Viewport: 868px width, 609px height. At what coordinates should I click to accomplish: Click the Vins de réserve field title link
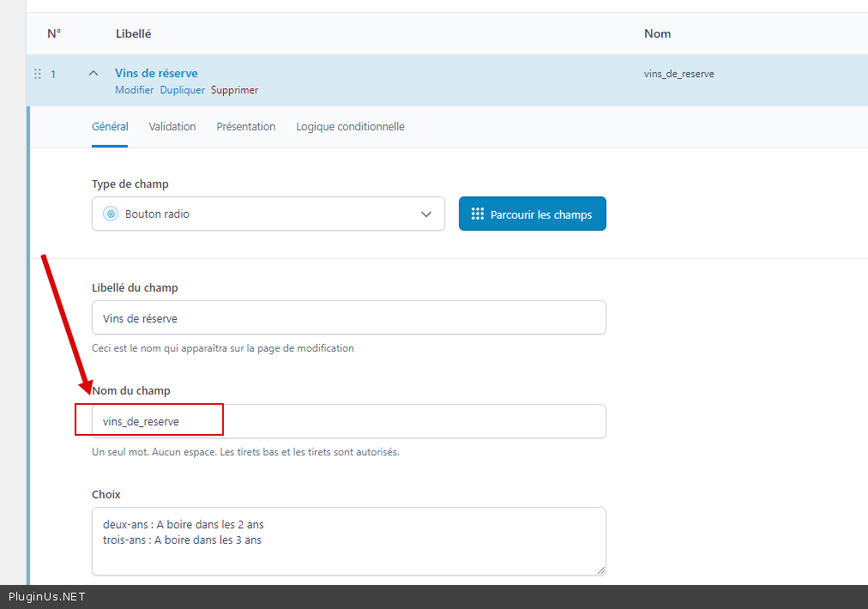coord(156,74)
